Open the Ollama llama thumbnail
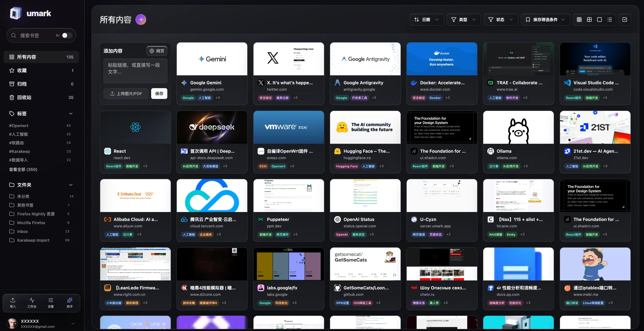Screen dimensions: 644x331 (x=518, y=127)
